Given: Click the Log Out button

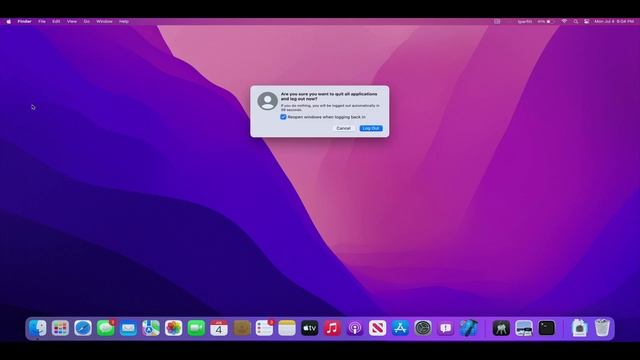Looking at the screenshot, I should click(x=371, y=128).
